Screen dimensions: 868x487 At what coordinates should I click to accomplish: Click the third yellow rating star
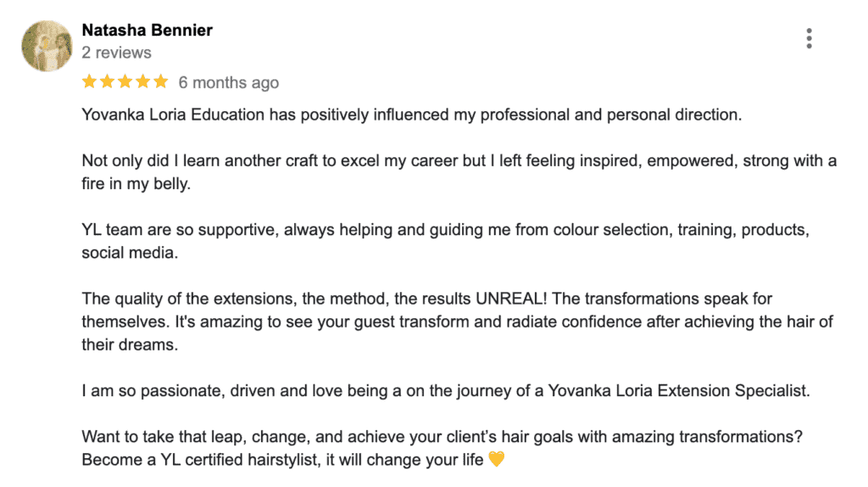(125, 82)
